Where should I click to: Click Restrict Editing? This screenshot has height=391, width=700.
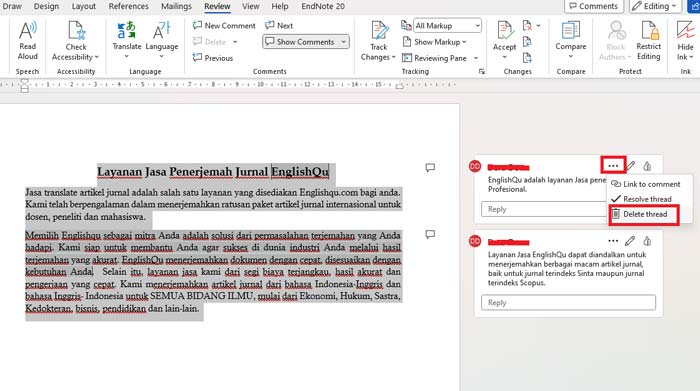(648, 41)
